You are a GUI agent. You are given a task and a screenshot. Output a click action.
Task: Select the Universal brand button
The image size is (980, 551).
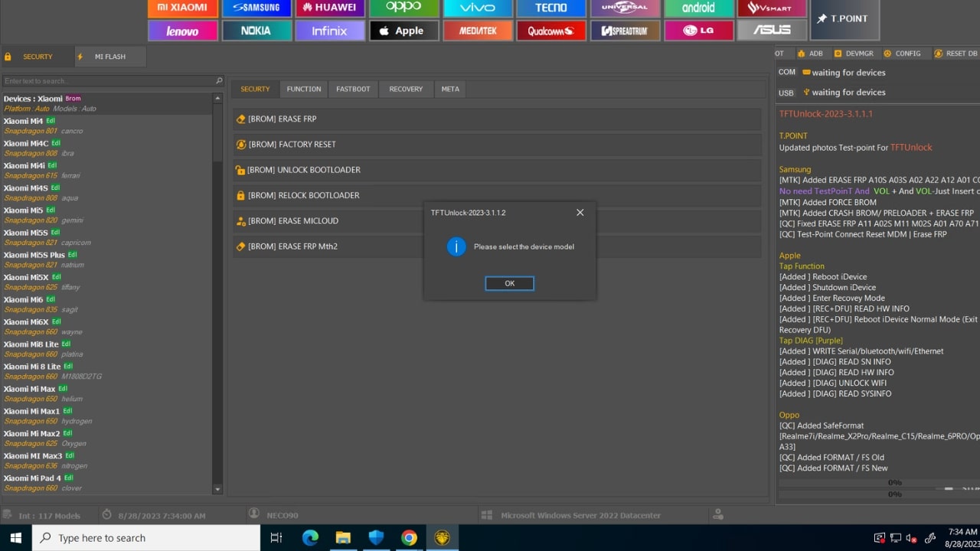(625, 8)
